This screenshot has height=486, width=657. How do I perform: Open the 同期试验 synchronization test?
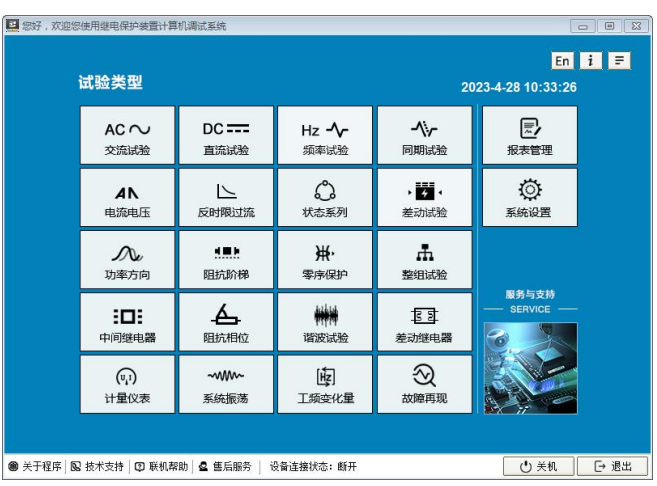tap(424, 136)
